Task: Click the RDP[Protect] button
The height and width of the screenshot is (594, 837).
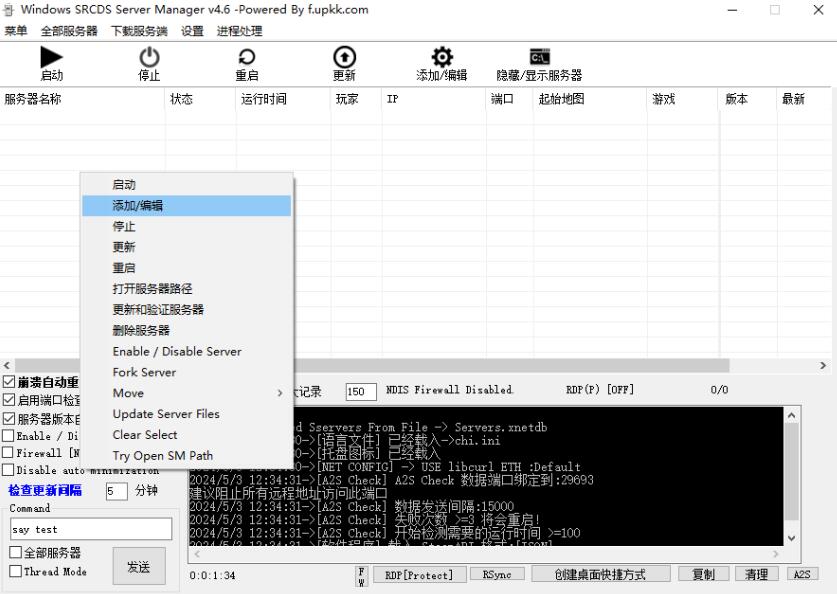Action: click(418, 575)
